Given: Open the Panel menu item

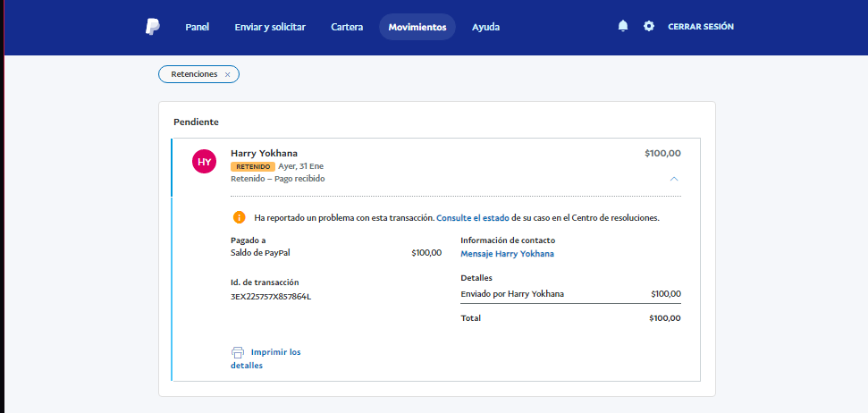Looking at the screenshot, I should point(197,27).
